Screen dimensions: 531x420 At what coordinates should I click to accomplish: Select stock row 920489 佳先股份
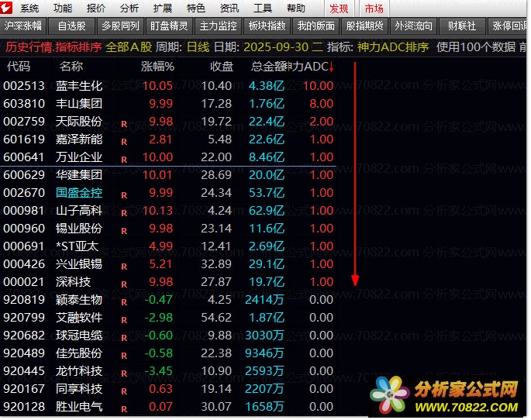[168, 353]
